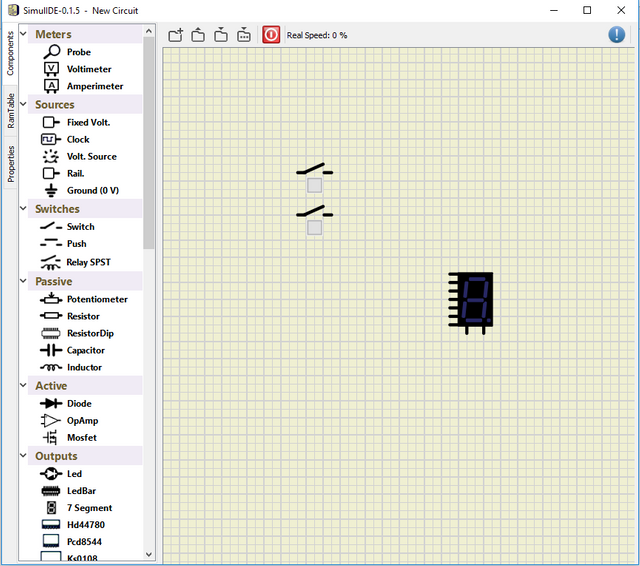The height and width of the screenshot is (566, 640).
Task: Toggle the upper switch's button on canvas
Action: (315, 185)
